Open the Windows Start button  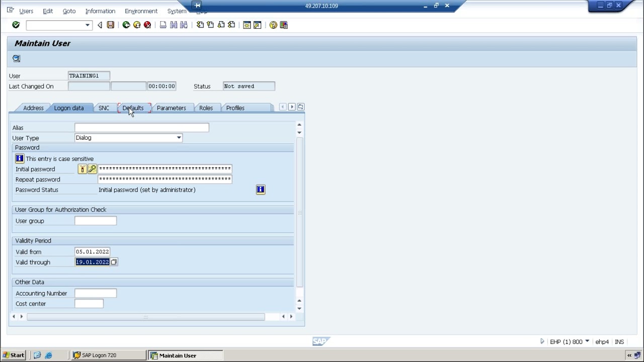coord(14,355)
